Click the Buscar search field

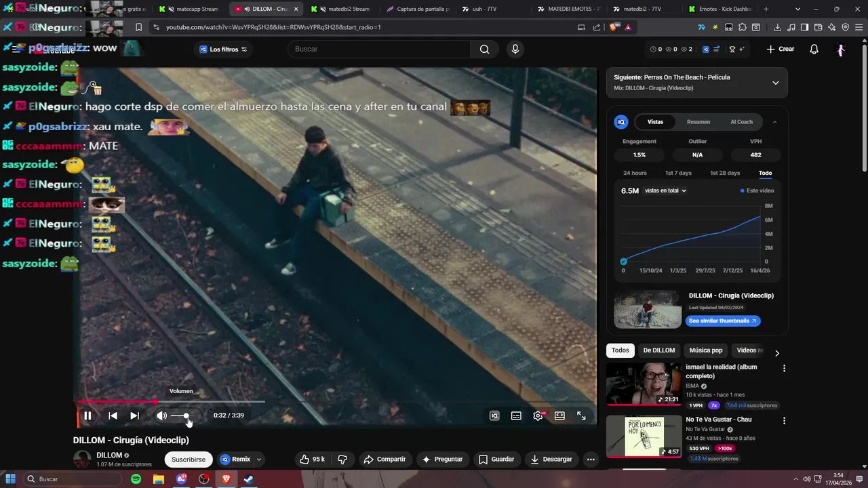tap(378, 49)
